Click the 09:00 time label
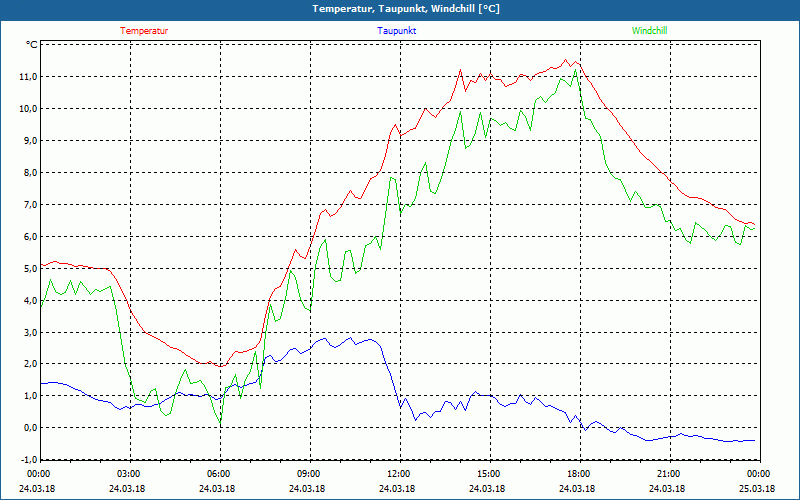The width and height of the screenshot is (800, 500). click(307, 474)
